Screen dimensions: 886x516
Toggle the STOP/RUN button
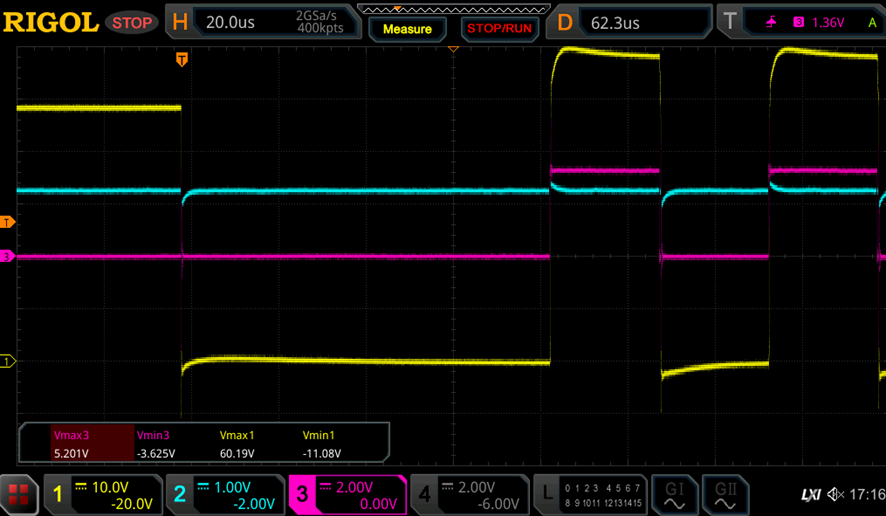click(x=500, y=29)
